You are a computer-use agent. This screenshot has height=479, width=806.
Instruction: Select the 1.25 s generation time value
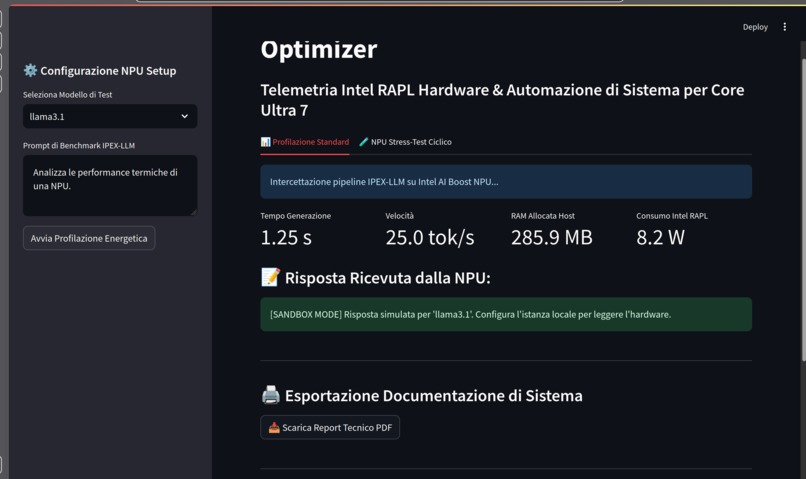(x=286, y=237)
